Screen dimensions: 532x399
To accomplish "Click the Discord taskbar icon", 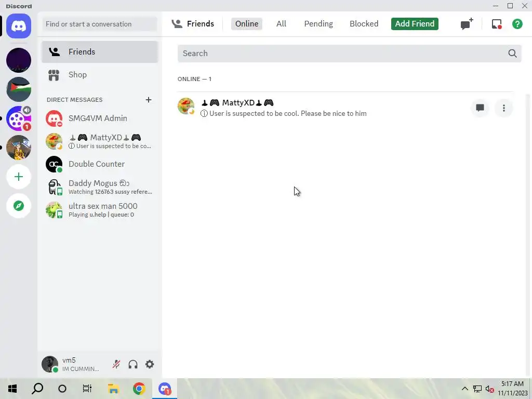I will point(165,389).
